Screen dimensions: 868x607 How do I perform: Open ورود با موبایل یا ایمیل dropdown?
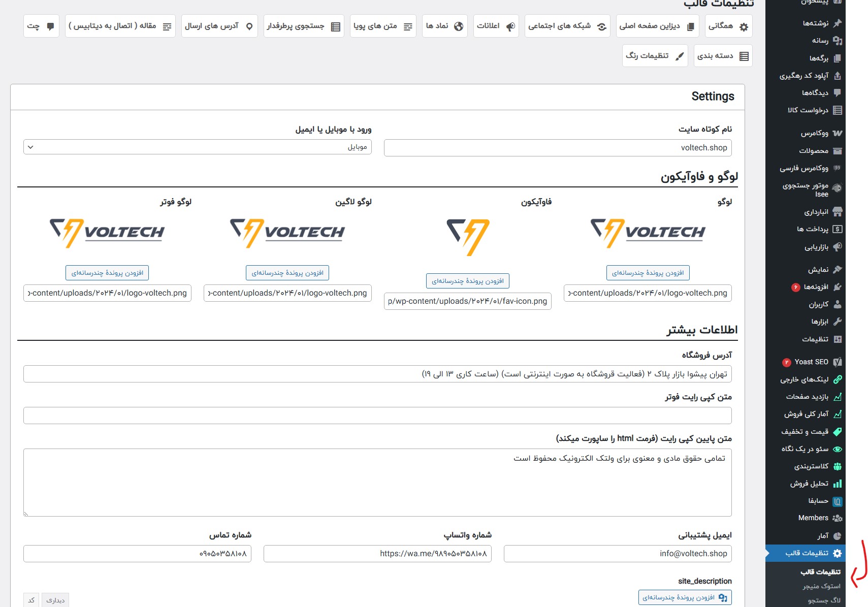tap(198, 147)
